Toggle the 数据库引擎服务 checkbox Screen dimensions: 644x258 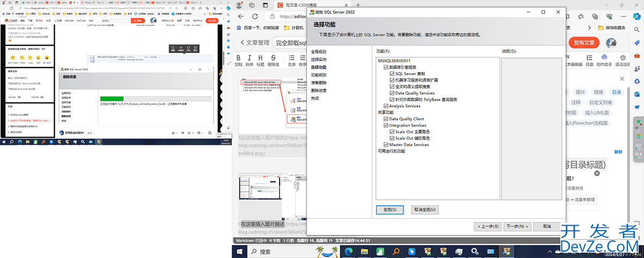[386, 67]
